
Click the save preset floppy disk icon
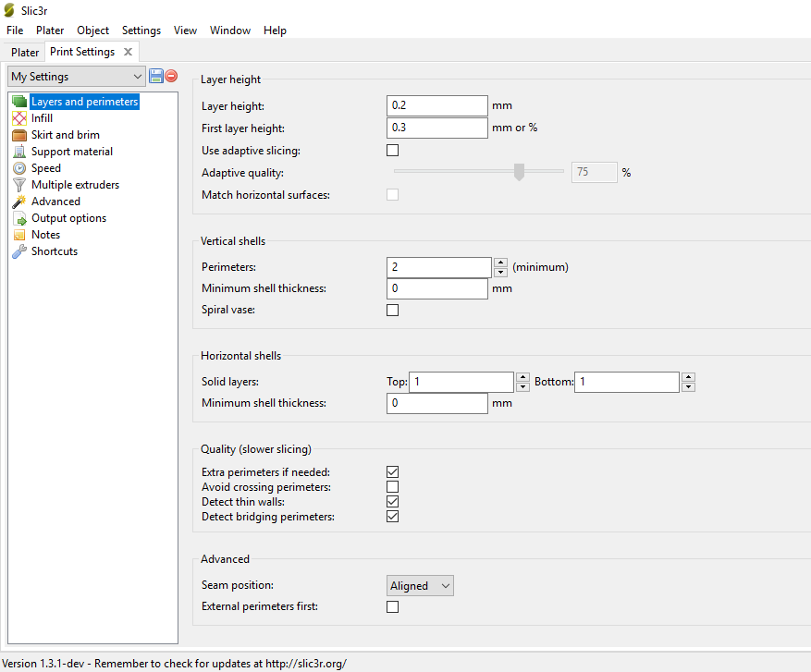tap(155, 76)
